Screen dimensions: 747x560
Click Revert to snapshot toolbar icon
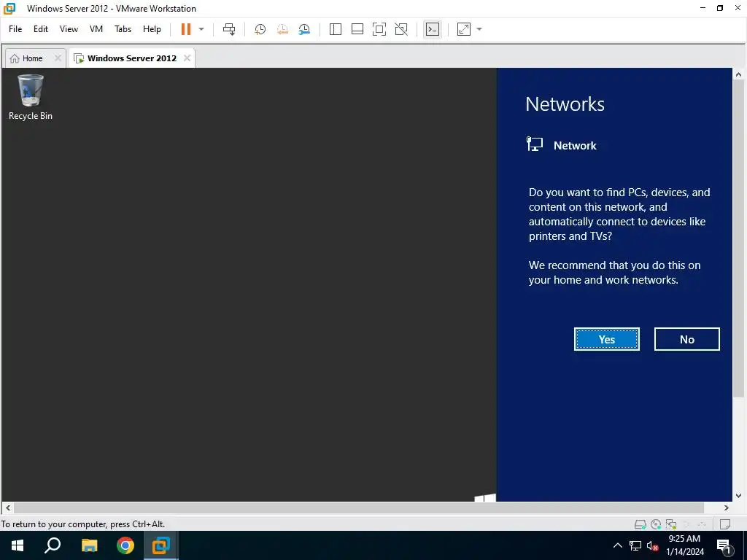pos(282,29)
